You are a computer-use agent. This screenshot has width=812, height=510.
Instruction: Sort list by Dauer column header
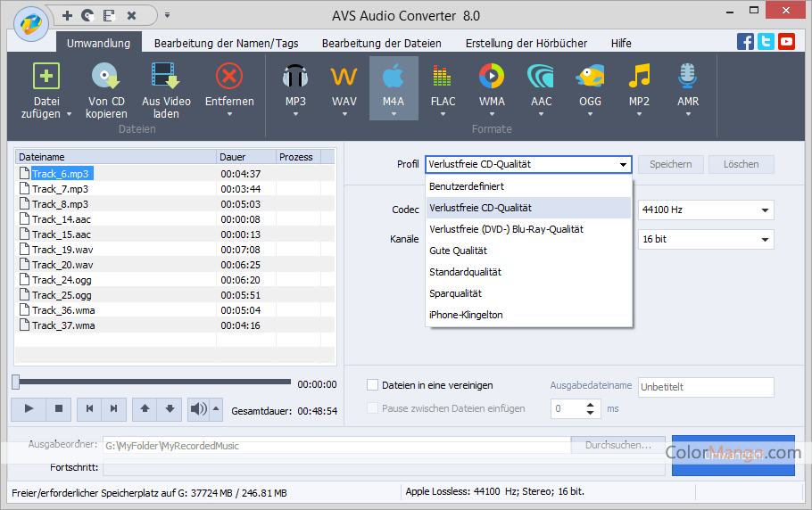click(246, 157)
